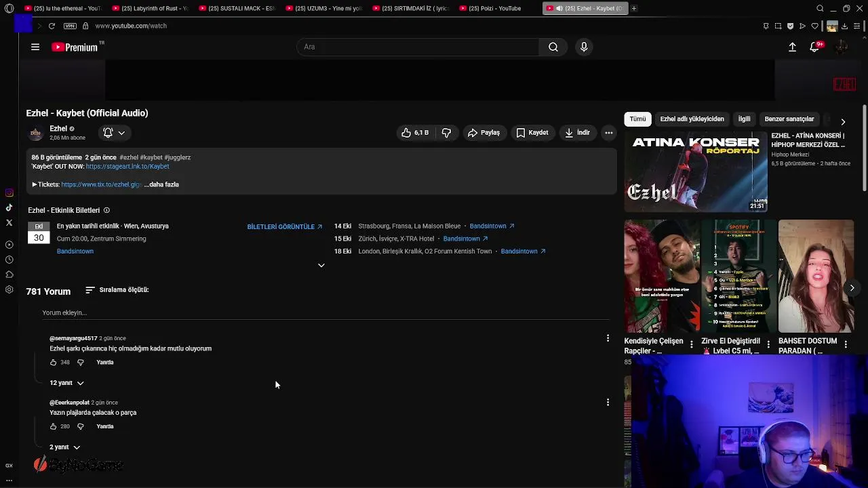Open more actions menu beside İndir

tap(609, 133)
